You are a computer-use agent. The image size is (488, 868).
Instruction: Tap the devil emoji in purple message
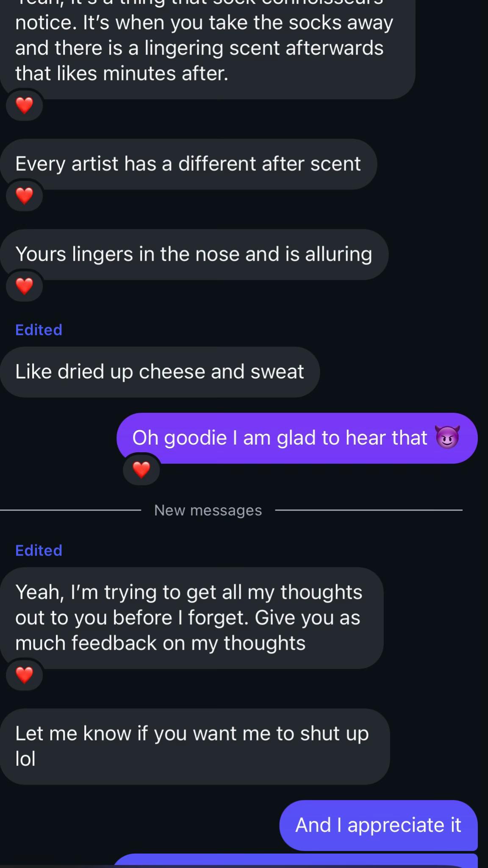point(447,437)
